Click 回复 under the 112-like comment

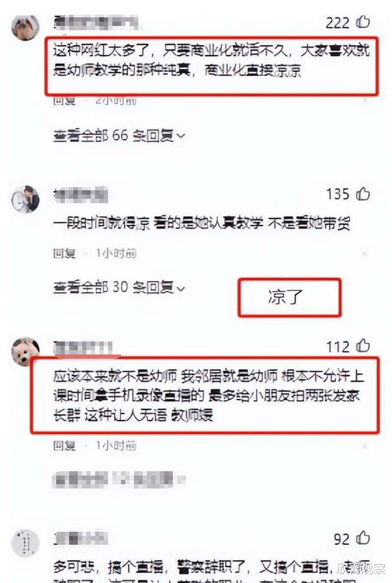click(x=64, y=445)
